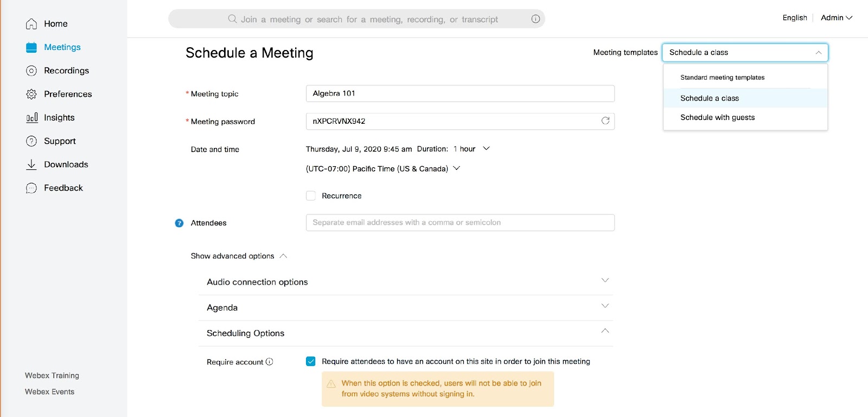Change the Pacific Time zone dropdown

[x=456, y=168]
